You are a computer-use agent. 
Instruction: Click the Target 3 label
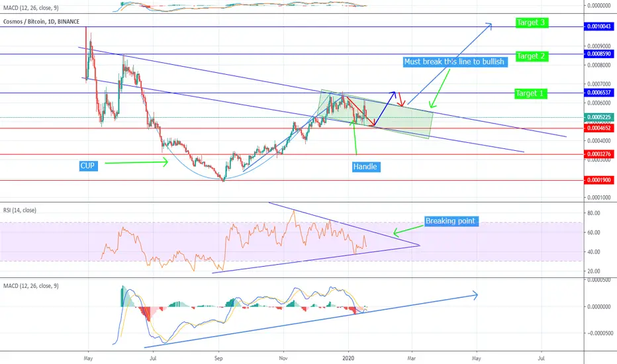tap(531, 23)
